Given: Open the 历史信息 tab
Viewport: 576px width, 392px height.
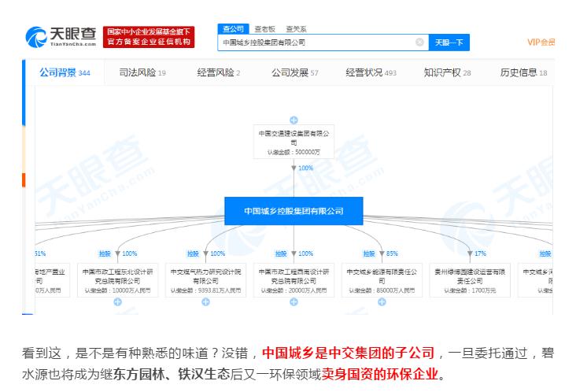Looking at the screenshot, I should point(523,72).
